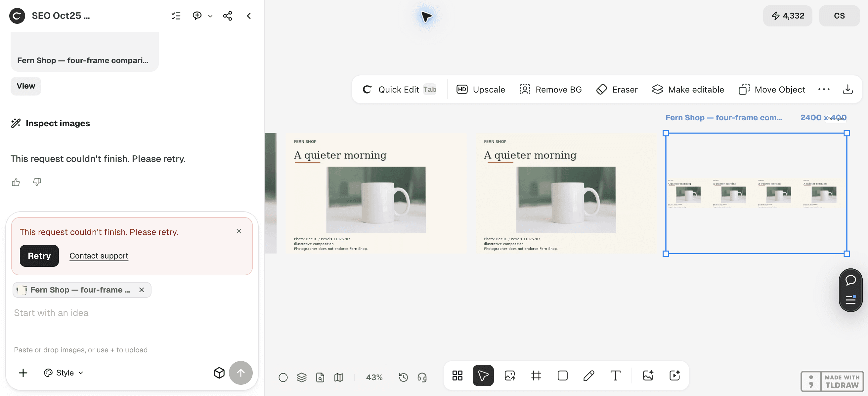Viewport: 868px width, 396px height.
Task: Select Quick Edit tool
Action: pyautogui.click(x=400, y=90)
